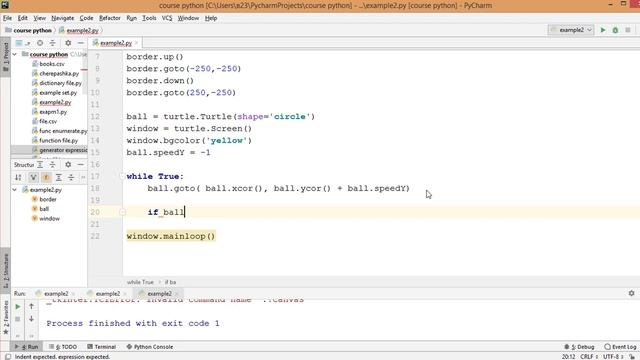Select books.csv in the project tree

[52, 64]
